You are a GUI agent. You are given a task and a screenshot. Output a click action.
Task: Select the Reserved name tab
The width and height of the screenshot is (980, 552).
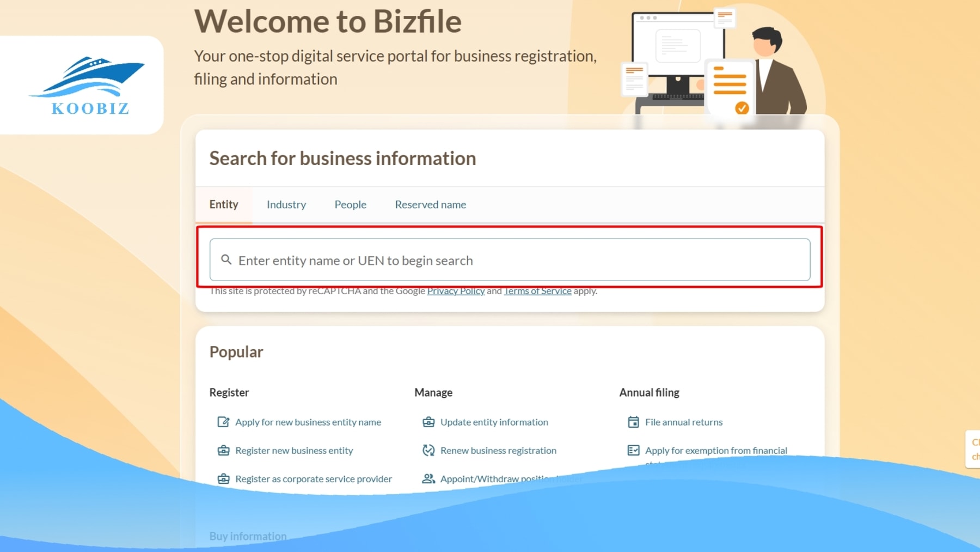430,204
